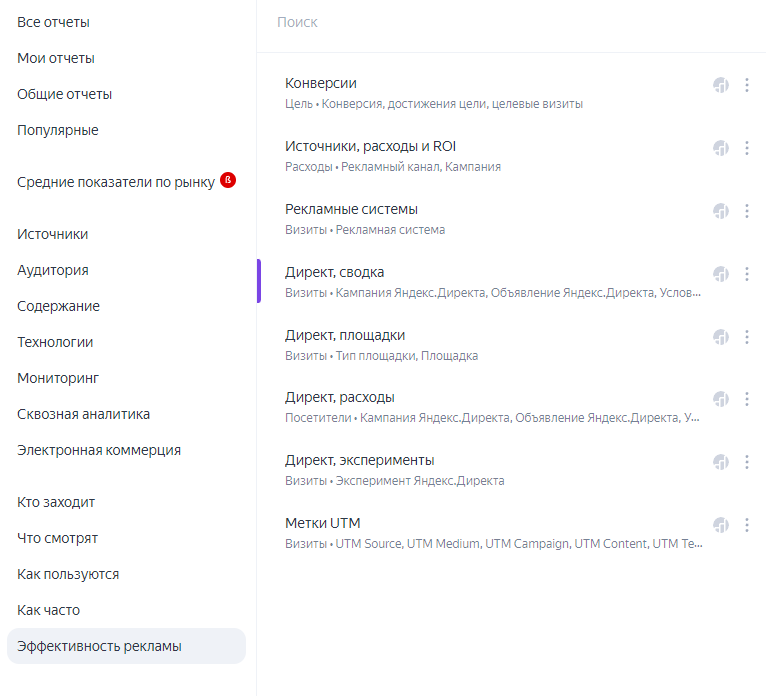Open three-dot menu for Директ, расходы
This screenshot has width=766, height=696.
coord(747,399)
